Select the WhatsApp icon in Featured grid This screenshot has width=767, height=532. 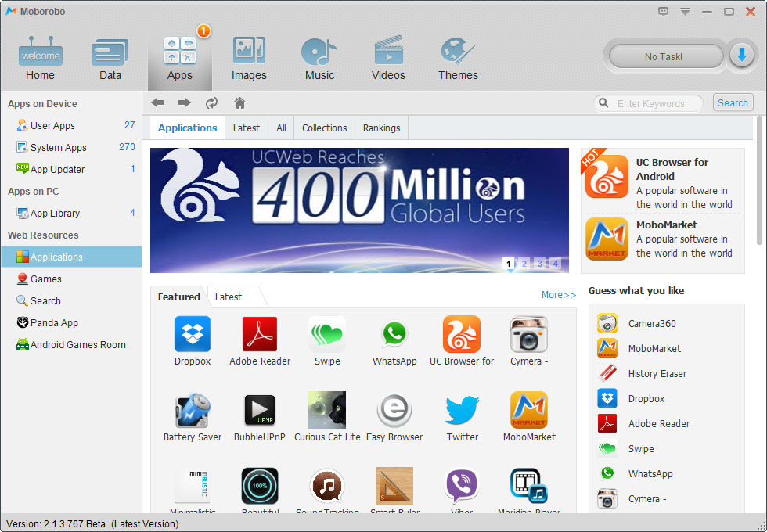[x=394, y=335]
